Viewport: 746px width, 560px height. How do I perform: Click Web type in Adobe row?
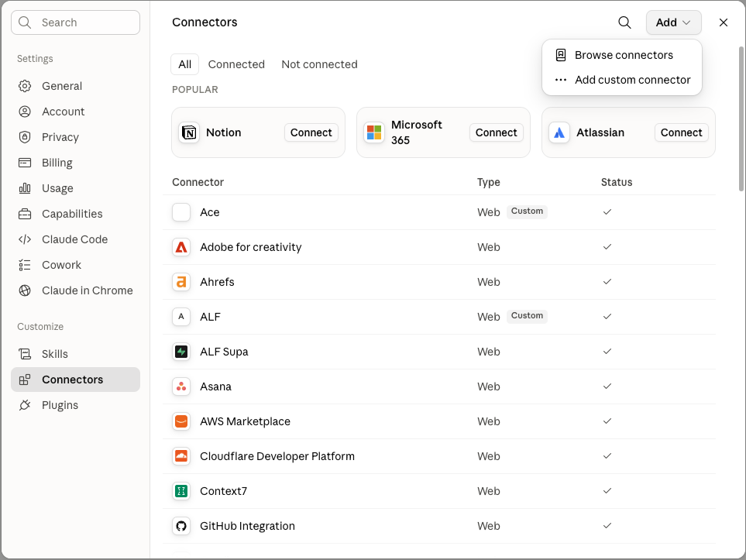pos(489,247)
